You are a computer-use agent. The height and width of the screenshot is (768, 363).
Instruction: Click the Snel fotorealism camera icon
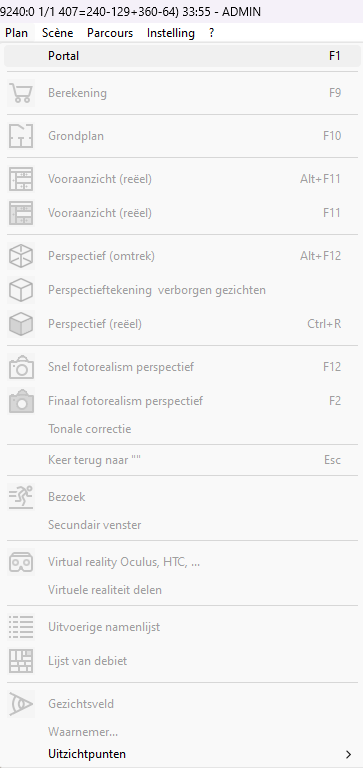21,367
